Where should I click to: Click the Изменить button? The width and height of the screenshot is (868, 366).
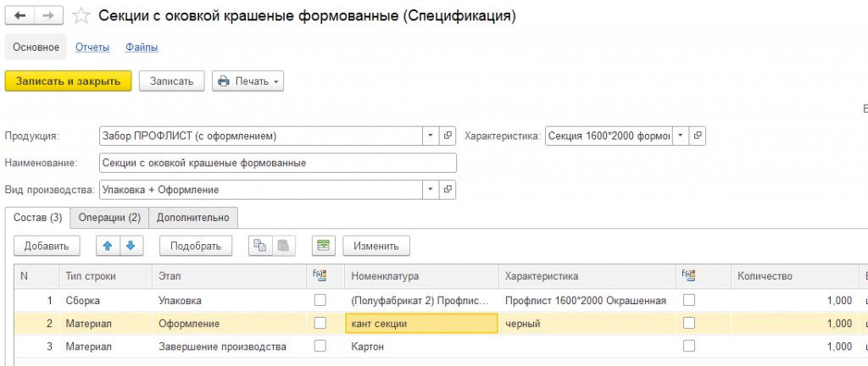(376, 246)
